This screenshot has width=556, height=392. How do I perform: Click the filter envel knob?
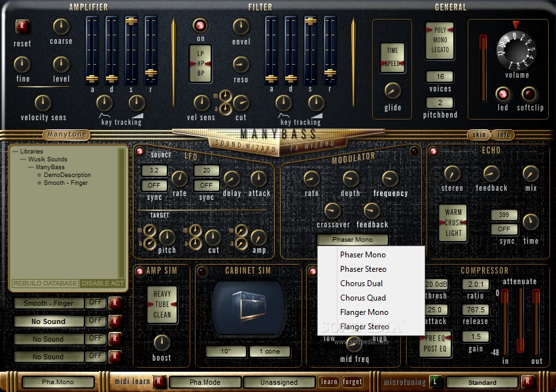(x=241, y=27)
